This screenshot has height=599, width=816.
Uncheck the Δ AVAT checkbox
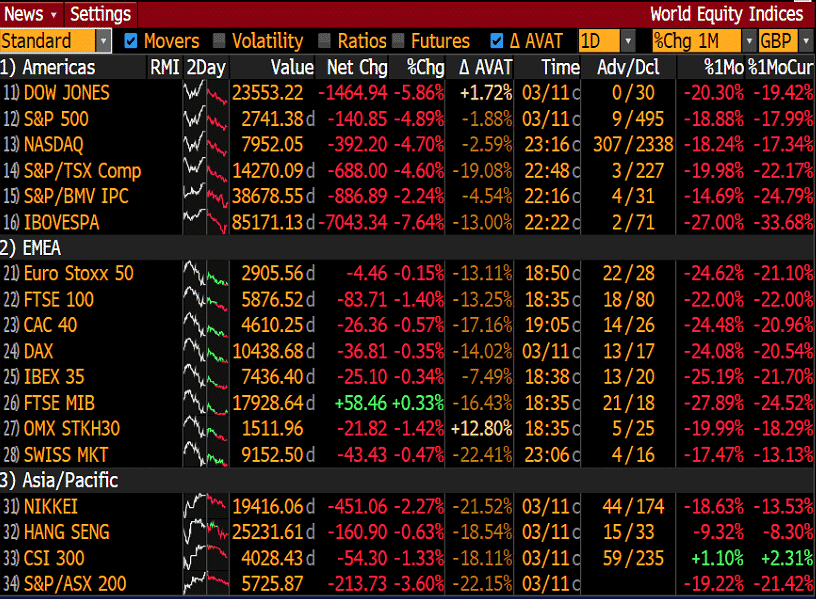(x=497, y=41)
